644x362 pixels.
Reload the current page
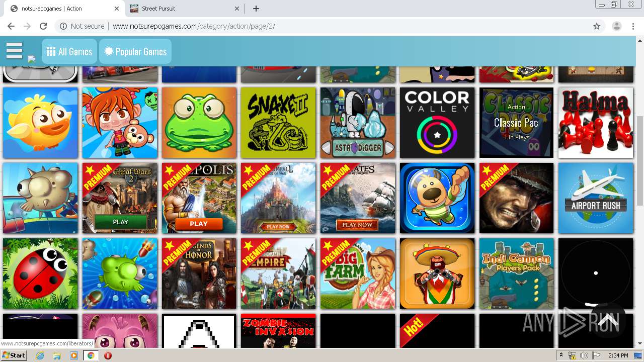point(43,26)
